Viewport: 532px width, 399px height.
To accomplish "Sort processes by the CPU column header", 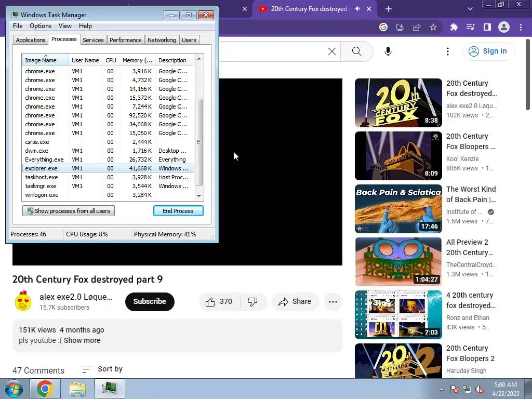I will click(111, 60).
